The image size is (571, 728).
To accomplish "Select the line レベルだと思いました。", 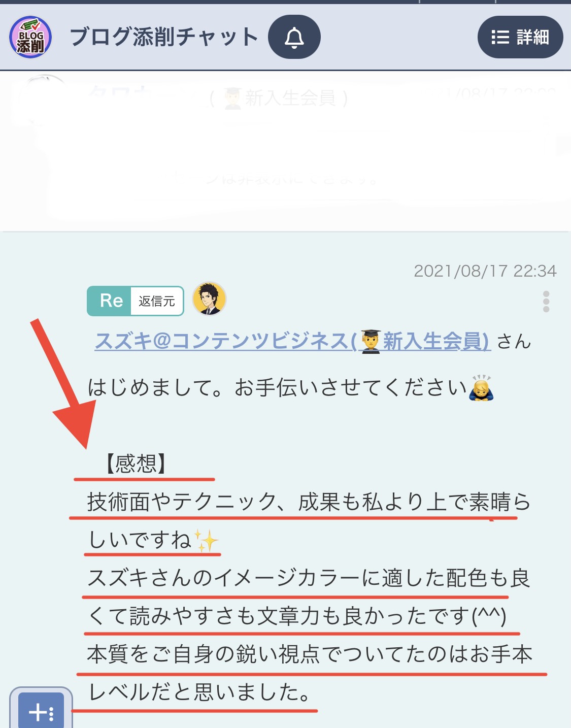I will [199, 692].
